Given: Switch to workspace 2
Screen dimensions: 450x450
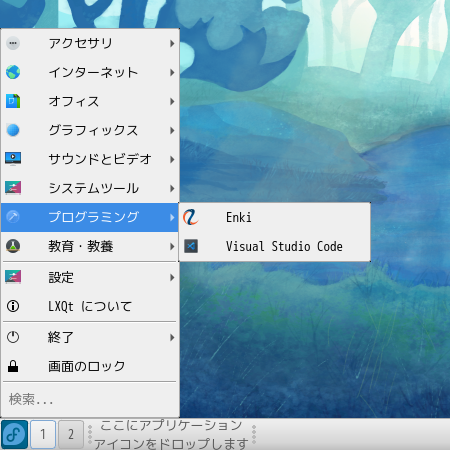Looking at the screenshot, I should click(71, 434).
